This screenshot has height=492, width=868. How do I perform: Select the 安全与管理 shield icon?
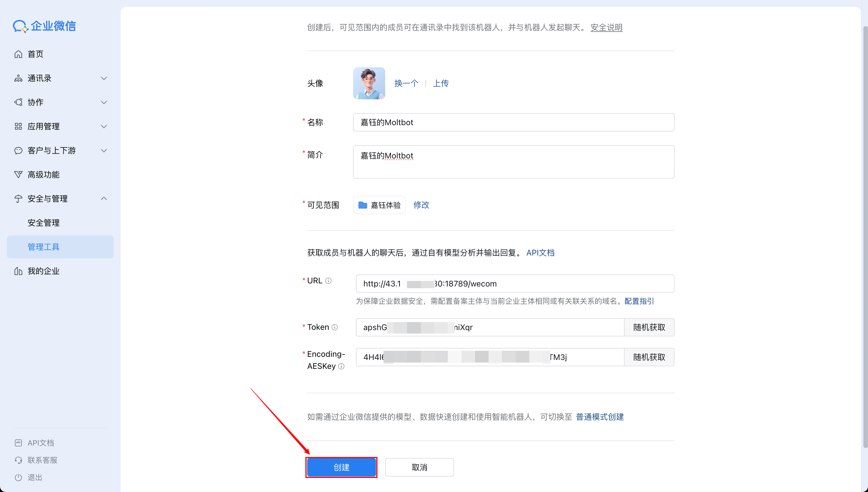click(19, 199)
